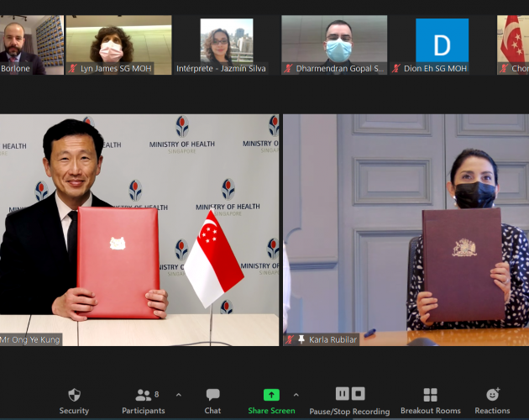
Task: Select Lyn James SG MOH video thumbnail
Action: [x=118, y=42]
